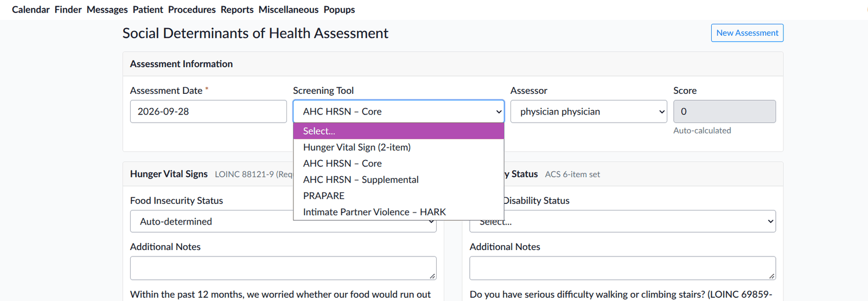Open the Patient menu
Image resolution: width=868 pixels, height=301 pixels.
coord(148,10)
